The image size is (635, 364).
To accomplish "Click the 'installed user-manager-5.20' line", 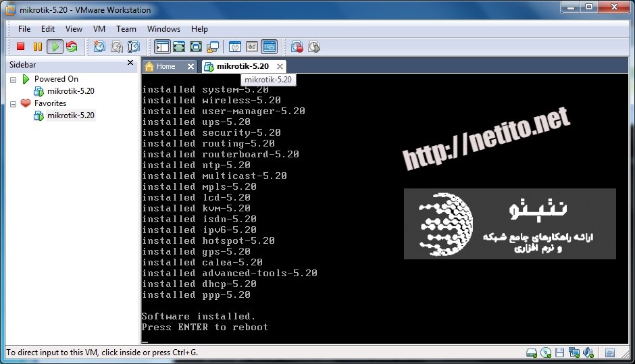I will coord(224,111).
